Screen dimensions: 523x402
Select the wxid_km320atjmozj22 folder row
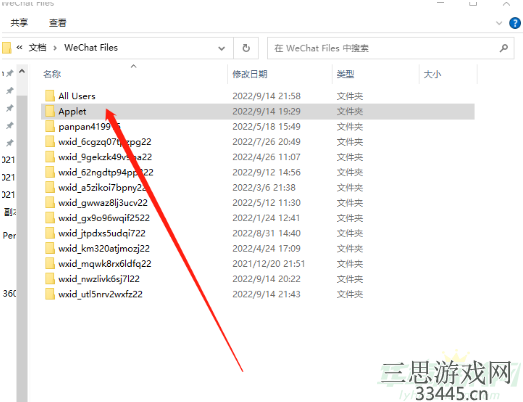(x=257, y=248)
